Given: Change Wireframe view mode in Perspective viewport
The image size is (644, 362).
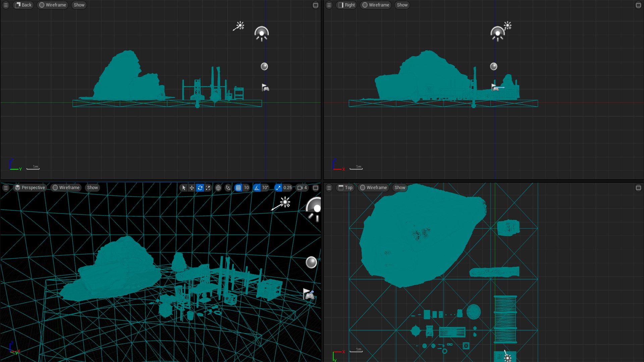Looking at the screenshot, I should [x=66, y=188].
